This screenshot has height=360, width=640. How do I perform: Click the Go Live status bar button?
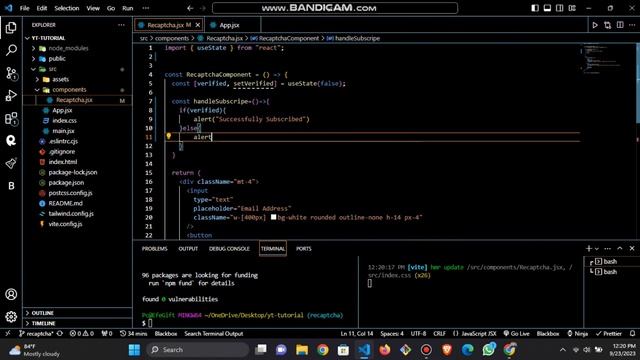click(516, 333)
